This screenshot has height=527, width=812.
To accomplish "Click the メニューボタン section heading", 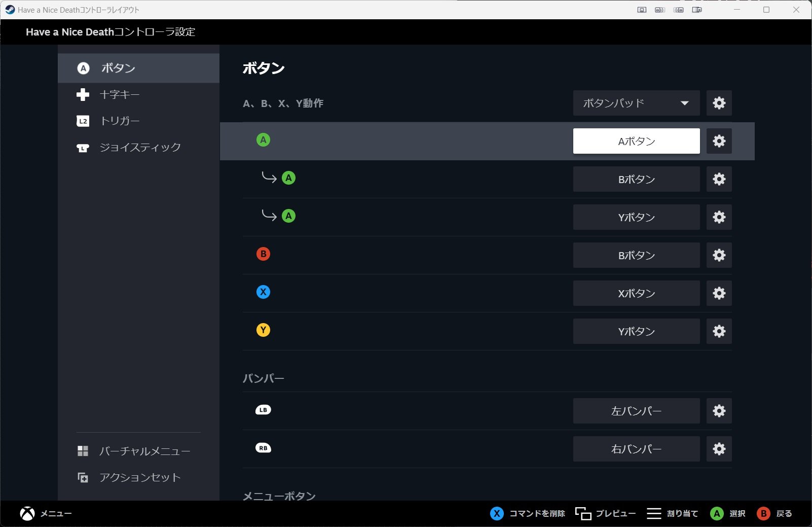I will 279,496.
